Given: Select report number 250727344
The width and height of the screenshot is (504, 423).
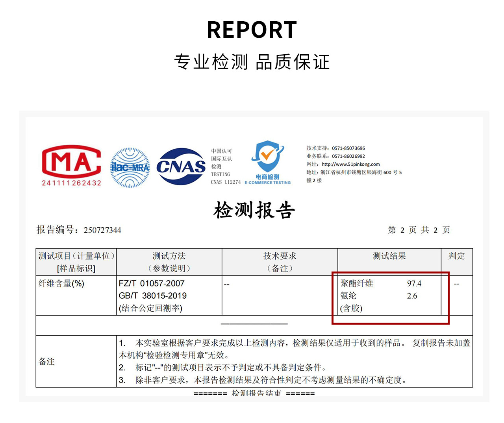Looking at the screenshot, I should pos(102,230).
